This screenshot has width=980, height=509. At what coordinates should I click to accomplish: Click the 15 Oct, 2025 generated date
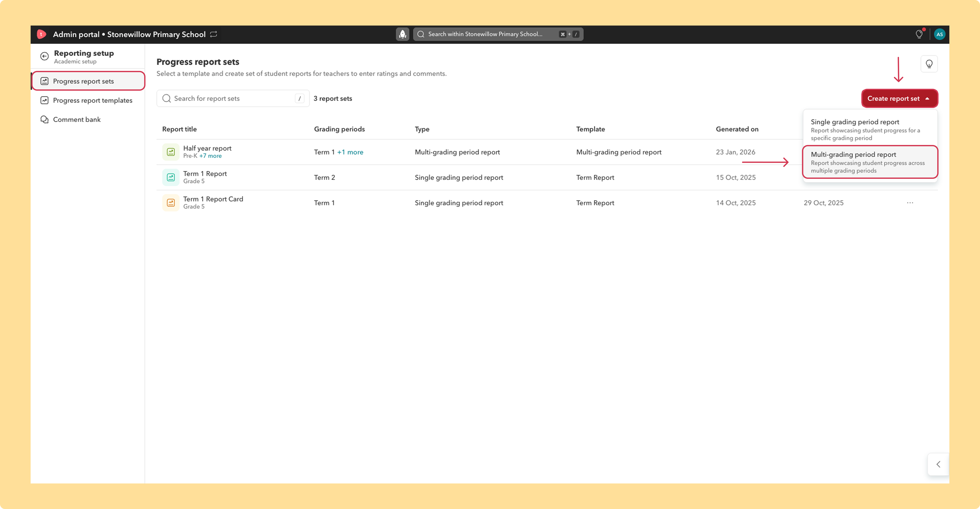[736, 178]
